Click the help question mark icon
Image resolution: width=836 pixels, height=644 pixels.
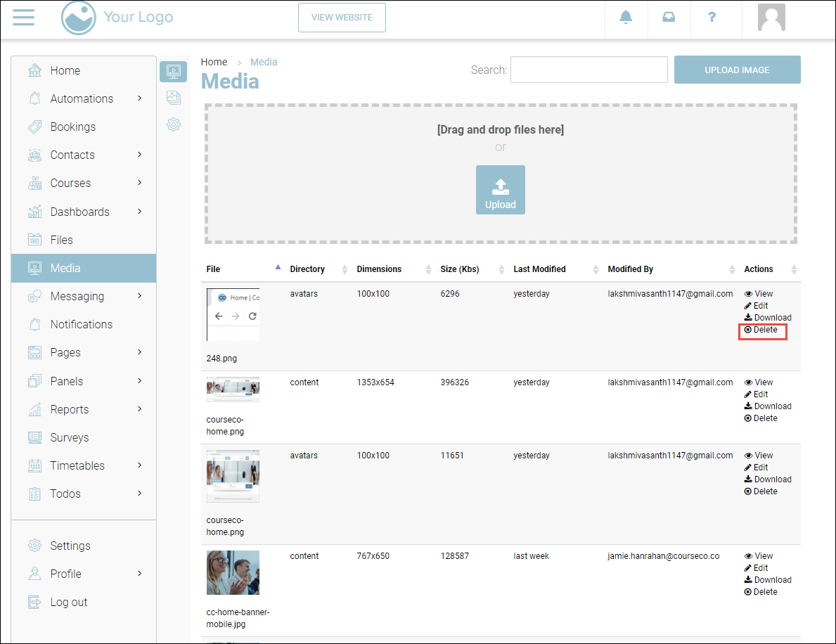(x=712, y=18)
